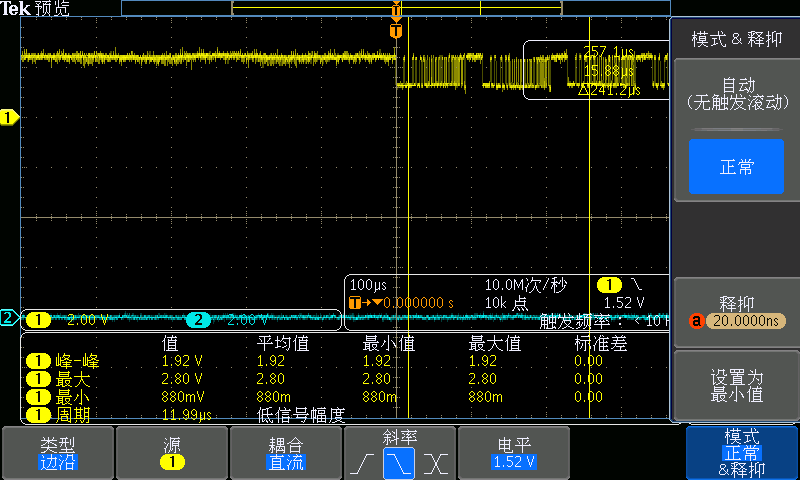This screenshot has height=480, width=800.
Task: Click the 周期 measurement row label
Action: click(x=72, y=415)
